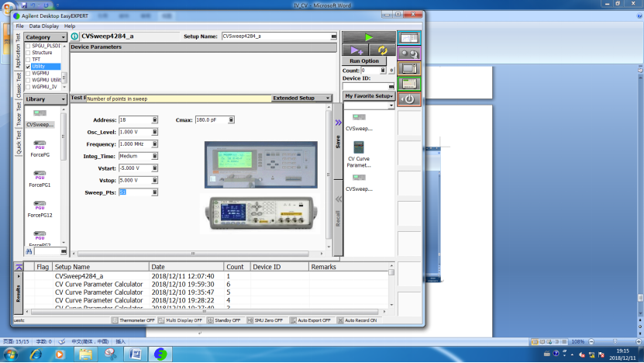Sort results by Date column header
This screenshot has height=363, width=644.
pos(187,267)
